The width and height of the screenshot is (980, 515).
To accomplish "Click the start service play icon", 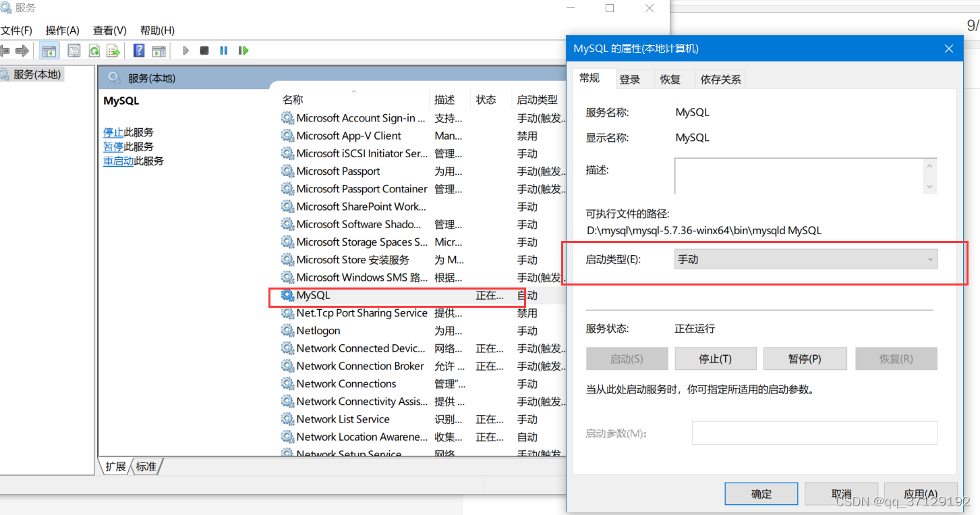I will click(x=185, y=51).
